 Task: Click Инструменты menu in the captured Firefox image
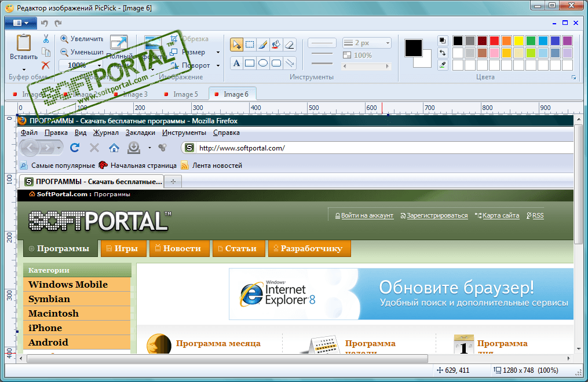tap(184, 133)
